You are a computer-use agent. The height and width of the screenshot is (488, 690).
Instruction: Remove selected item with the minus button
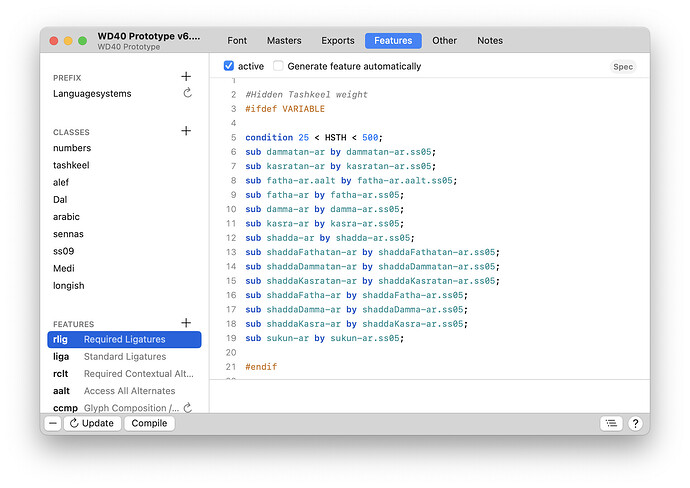pos(53,423)
